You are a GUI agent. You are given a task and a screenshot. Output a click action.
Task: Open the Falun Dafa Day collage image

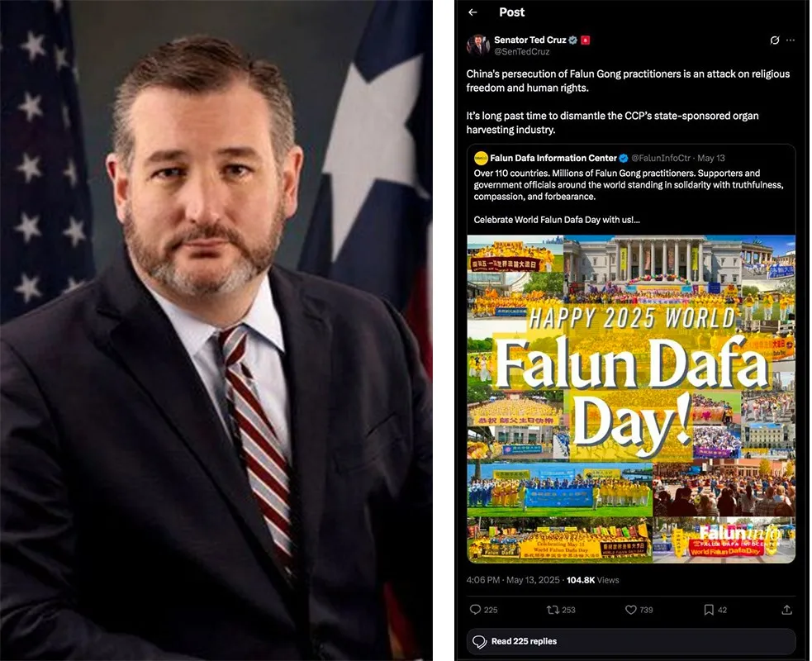pos(631,399)
